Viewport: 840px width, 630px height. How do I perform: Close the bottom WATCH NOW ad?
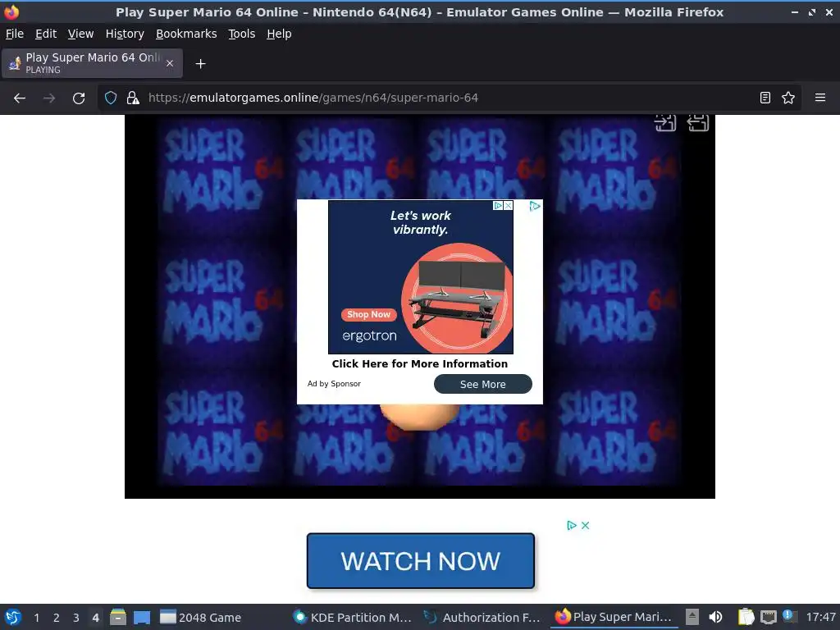point(586,526)
